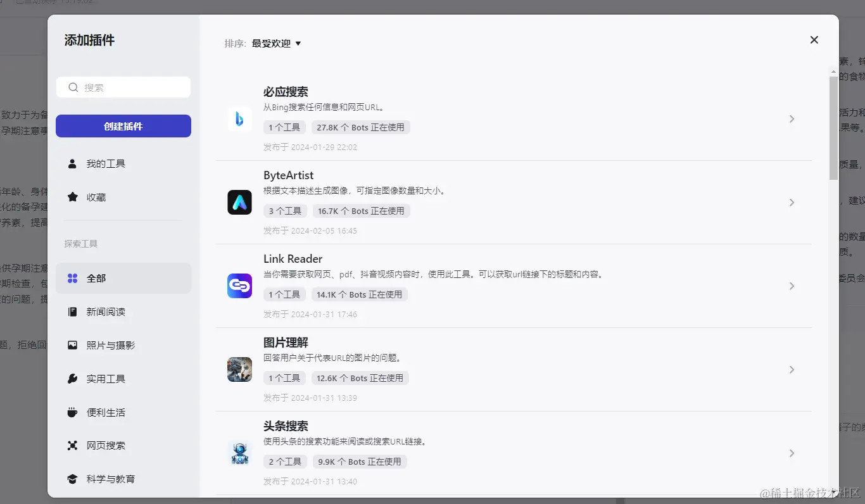Click the 便利生活 cup icon
This screenshot has width=865, height=504.
coord(72,412)
